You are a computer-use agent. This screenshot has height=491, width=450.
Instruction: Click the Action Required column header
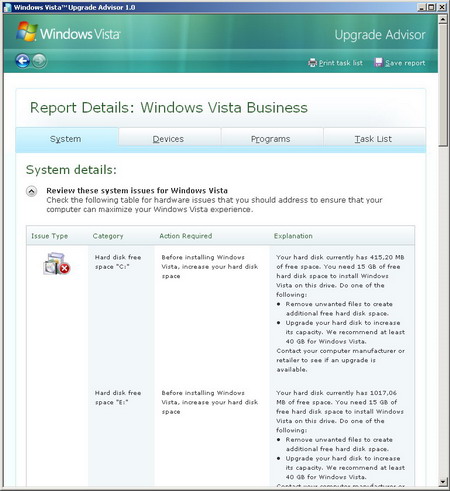click(186, 236)
